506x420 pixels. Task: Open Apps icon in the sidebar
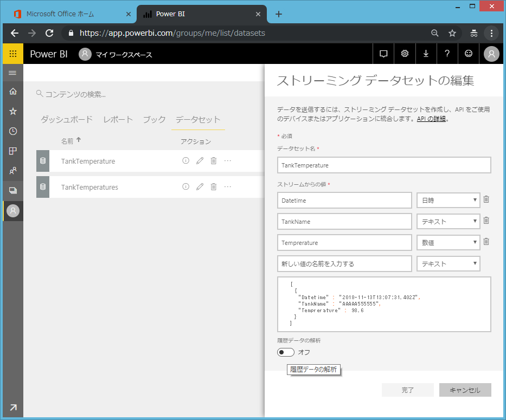pos(13,151)
